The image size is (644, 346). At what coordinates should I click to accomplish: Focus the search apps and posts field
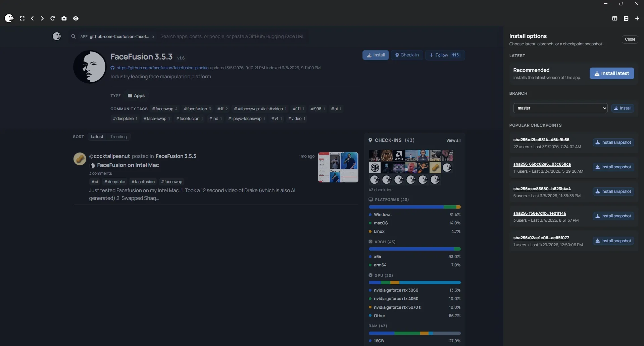click(233, 36)
